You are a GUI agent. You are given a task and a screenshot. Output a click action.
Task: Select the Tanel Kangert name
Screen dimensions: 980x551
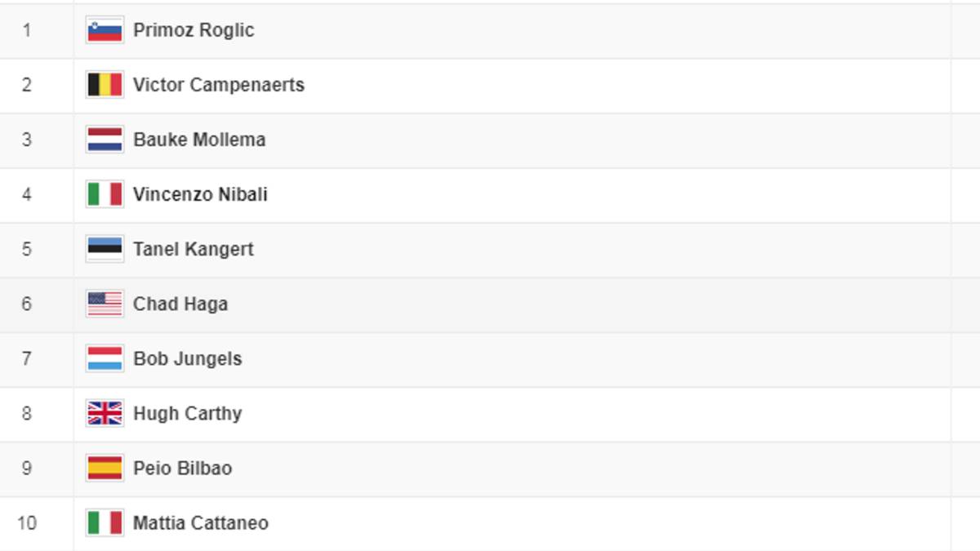(x=194, y=250)
